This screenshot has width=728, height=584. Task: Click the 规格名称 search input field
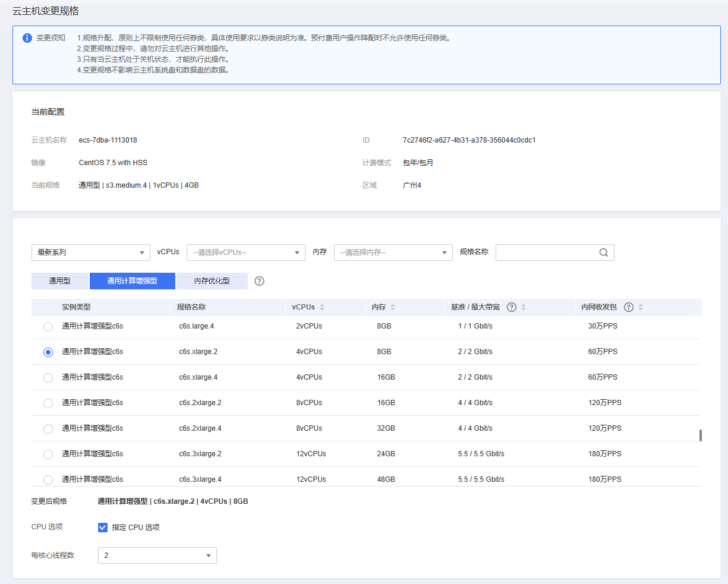click(x=555, y=252)
